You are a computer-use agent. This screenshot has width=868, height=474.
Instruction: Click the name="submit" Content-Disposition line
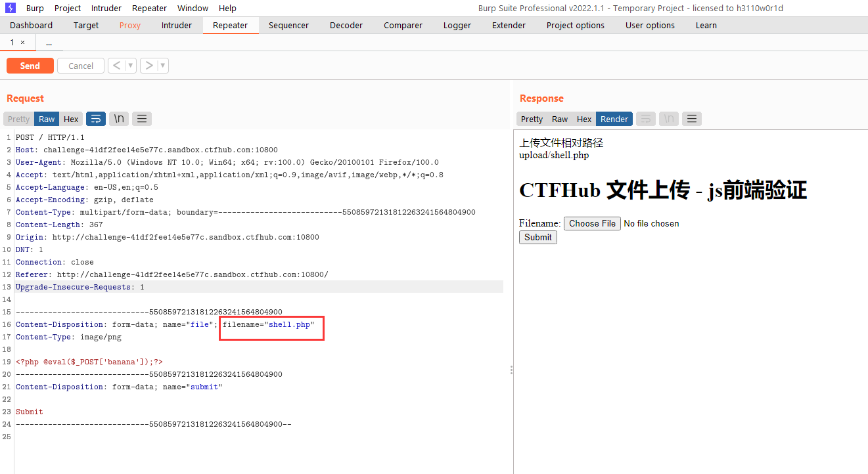coord(119,387)
